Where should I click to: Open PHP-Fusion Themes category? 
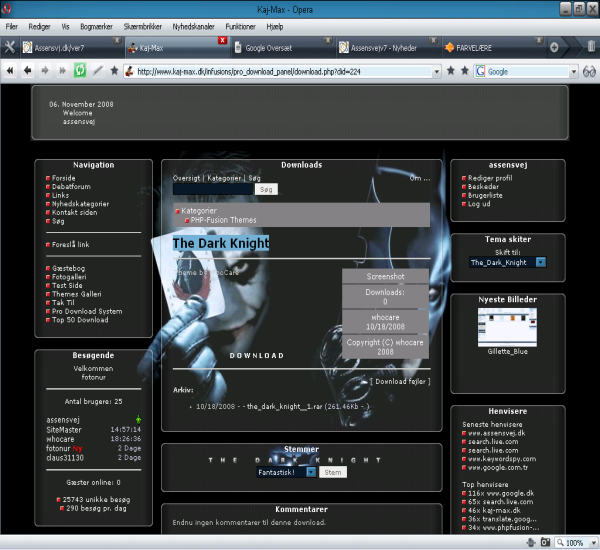[x=223, y=220]
